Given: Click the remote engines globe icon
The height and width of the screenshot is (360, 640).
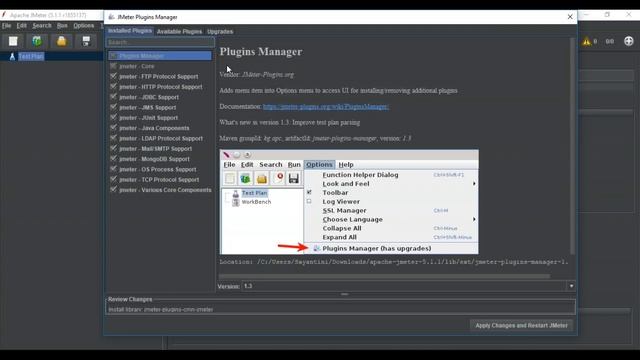Looking at the screenshot, I should coord(629,41).
